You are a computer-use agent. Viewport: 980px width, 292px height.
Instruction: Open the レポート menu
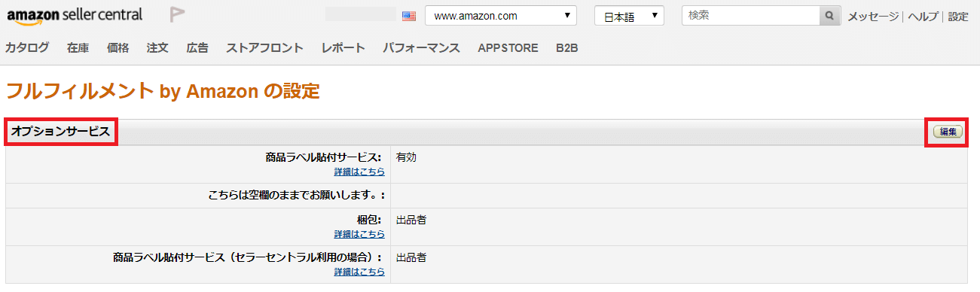343,48
